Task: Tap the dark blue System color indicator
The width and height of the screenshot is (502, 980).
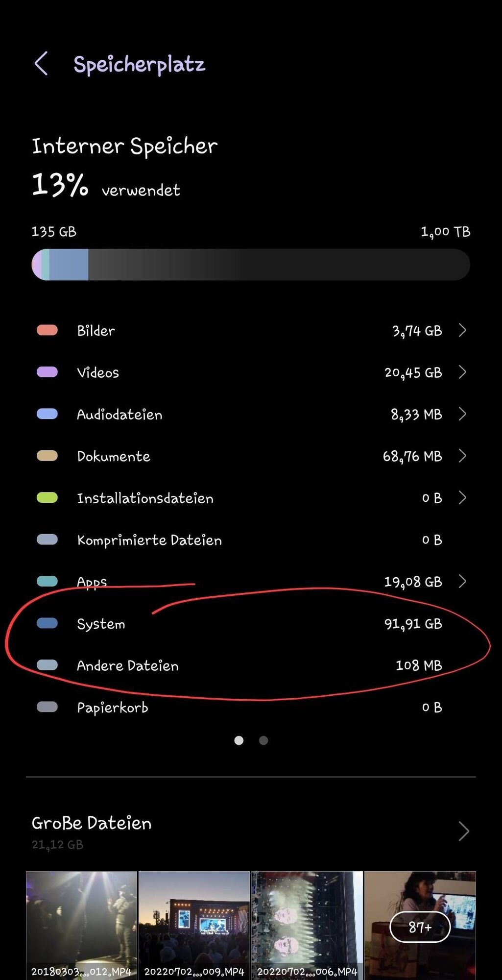Action: coord(47,623)
